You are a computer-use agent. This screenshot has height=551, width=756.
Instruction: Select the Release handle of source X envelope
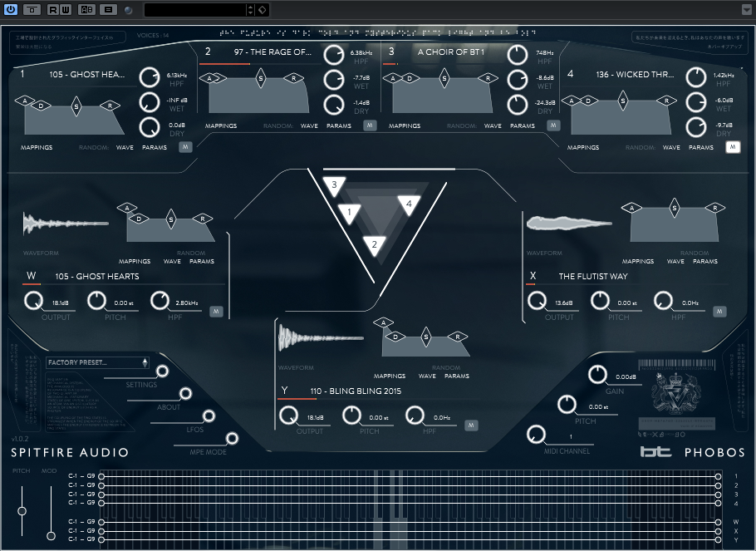pos(715,208)
